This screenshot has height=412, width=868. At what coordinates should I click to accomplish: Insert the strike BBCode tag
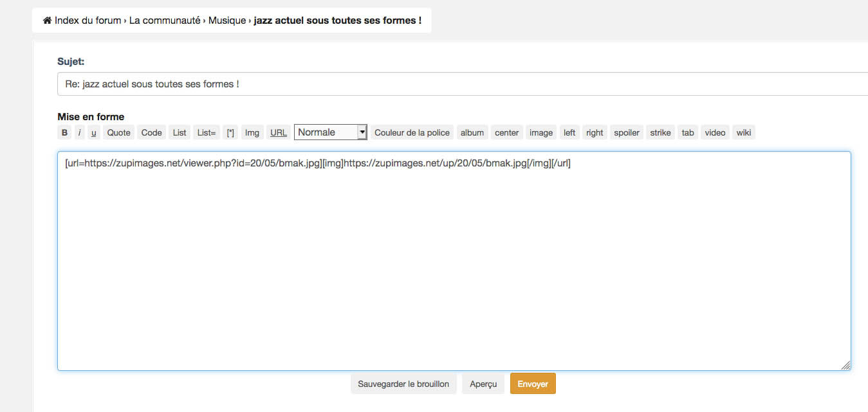point(660,132)
